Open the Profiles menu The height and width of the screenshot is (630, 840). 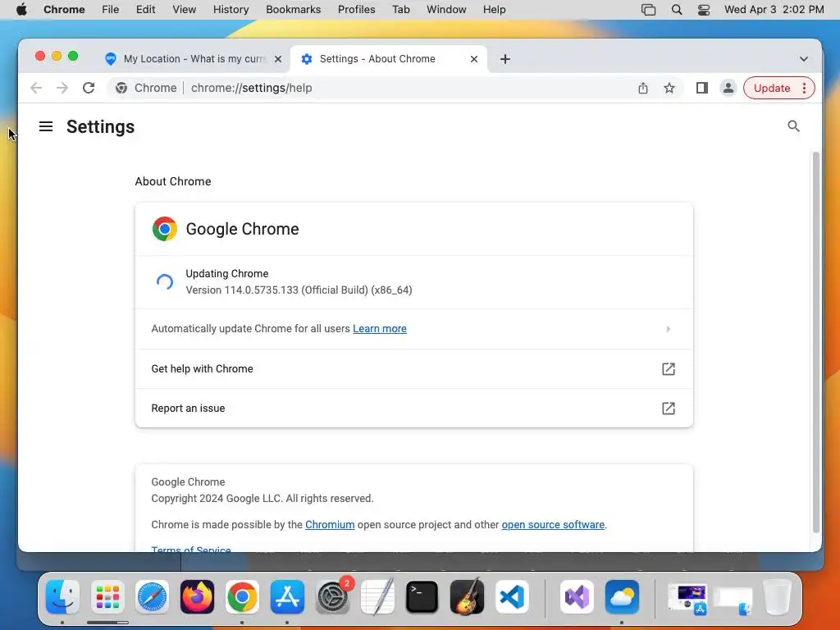coord(356,10)
